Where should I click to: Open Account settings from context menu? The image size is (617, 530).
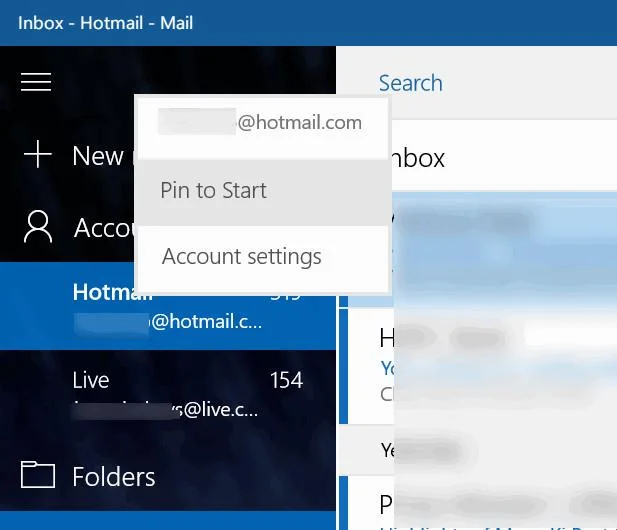coord(263,258)
